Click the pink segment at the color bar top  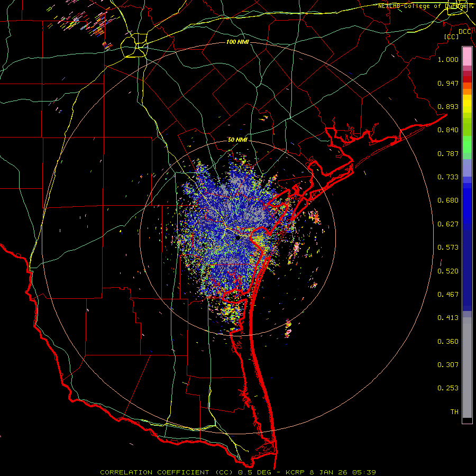click(467, 56)
